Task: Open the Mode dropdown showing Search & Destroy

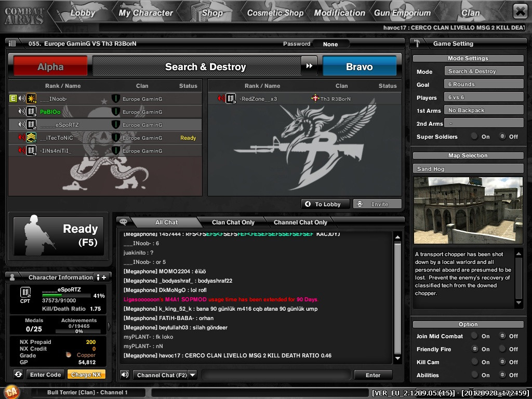Action: [x=484, y=71]
